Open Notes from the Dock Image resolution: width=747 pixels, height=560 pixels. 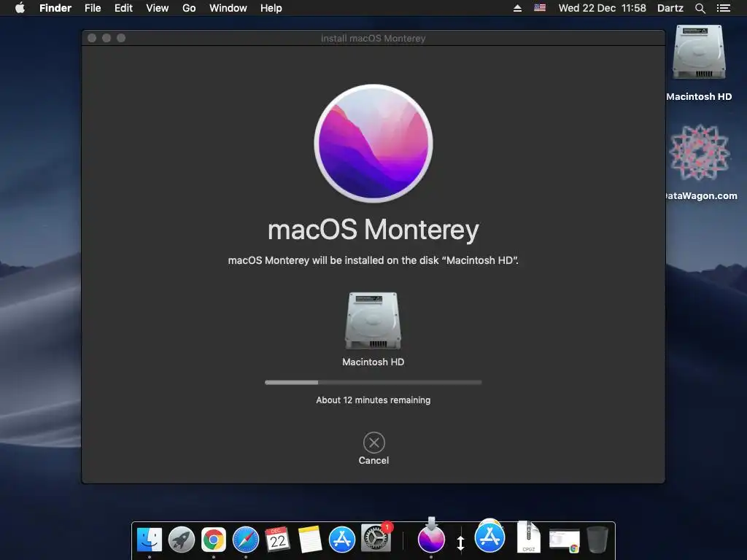coord(309,540)
